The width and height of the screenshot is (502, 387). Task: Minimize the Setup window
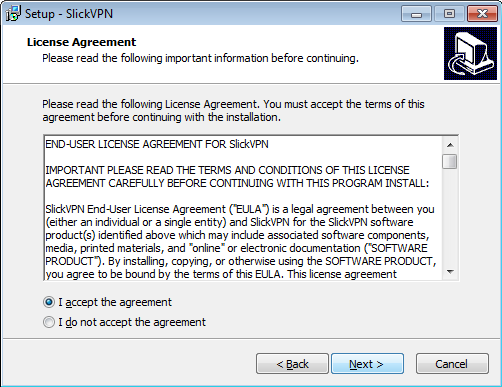click(x=416, y=14)
